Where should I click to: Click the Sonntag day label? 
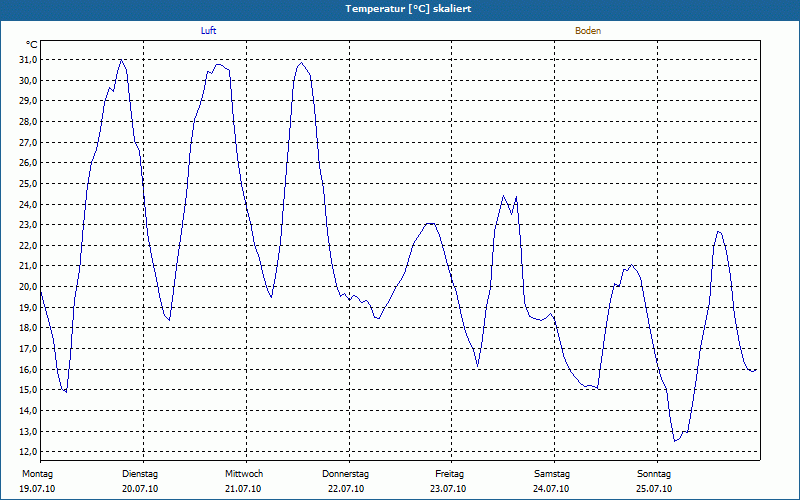click(x=654, y=474)
